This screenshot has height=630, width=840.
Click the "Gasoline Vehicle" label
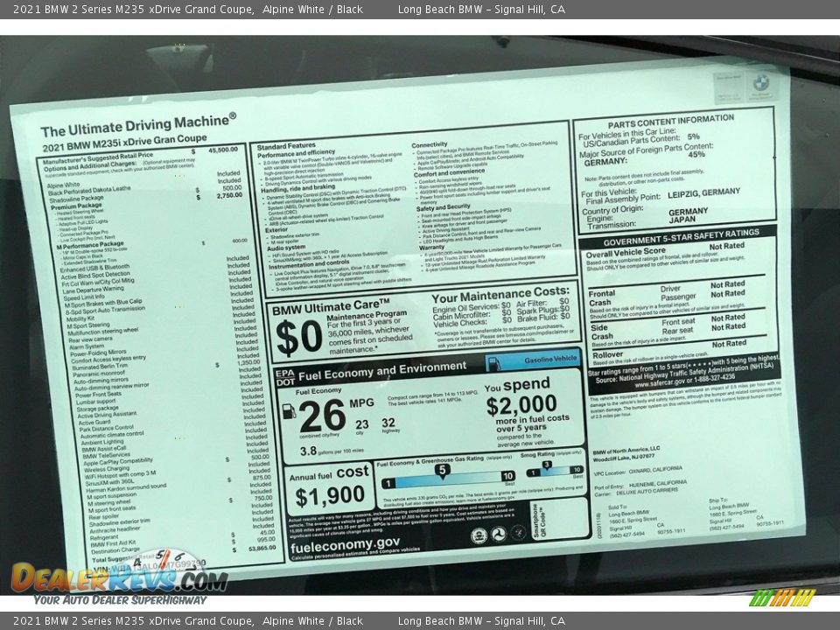click(x=550, y=359)
